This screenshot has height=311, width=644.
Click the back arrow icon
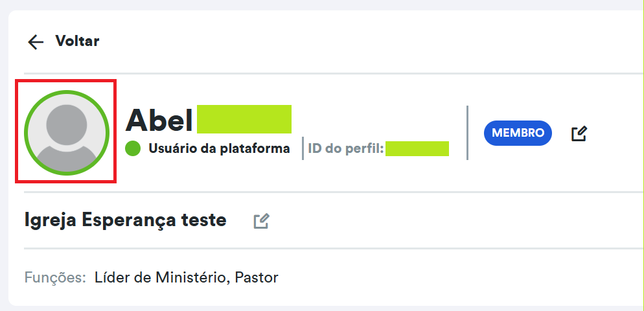point(35,42)
